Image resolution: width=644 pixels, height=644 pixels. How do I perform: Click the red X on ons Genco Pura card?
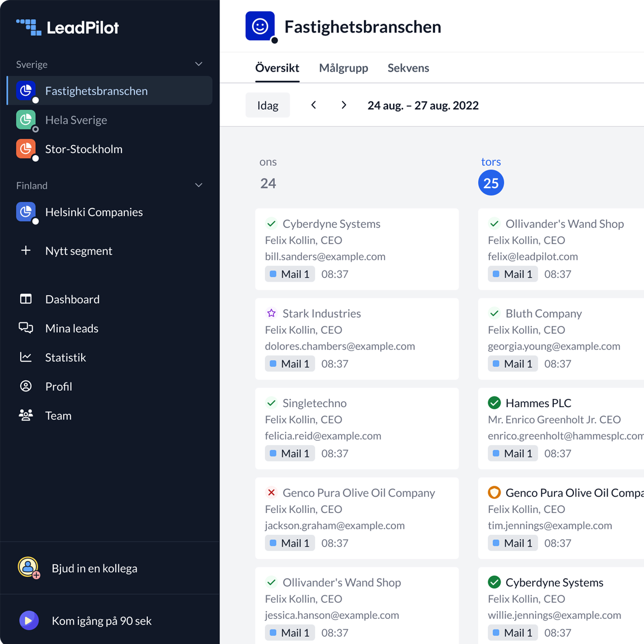tap(271, 492)
